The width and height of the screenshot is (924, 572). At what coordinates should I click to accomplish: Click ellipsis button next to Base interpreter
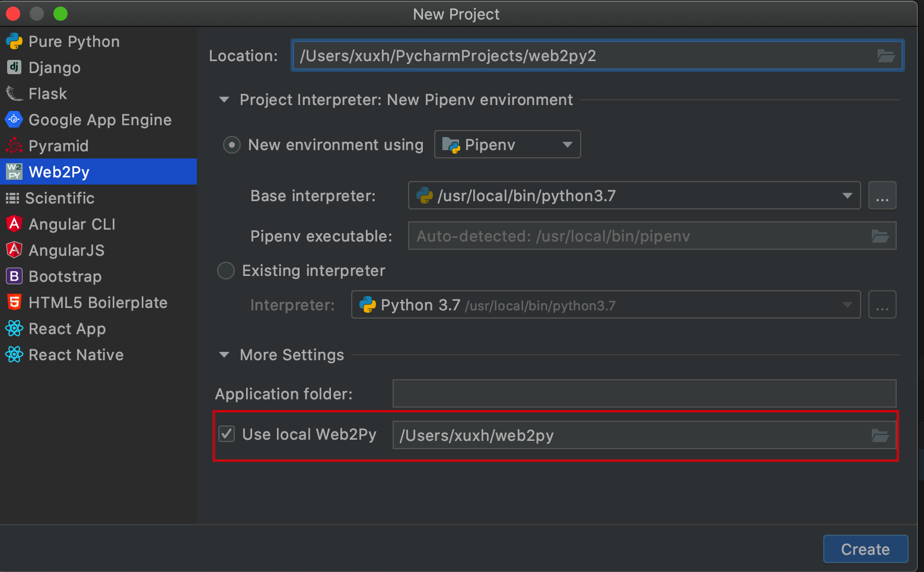(882, 196)
